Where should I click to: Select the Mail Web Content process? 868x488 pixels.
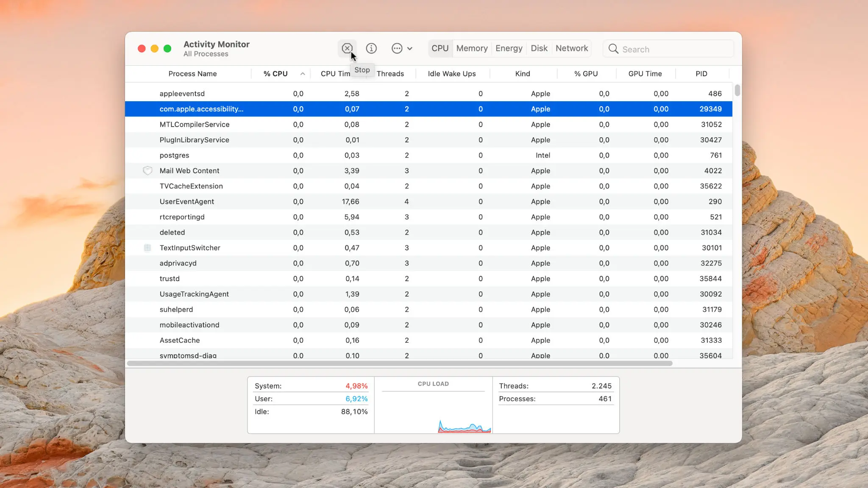point(428,171)
